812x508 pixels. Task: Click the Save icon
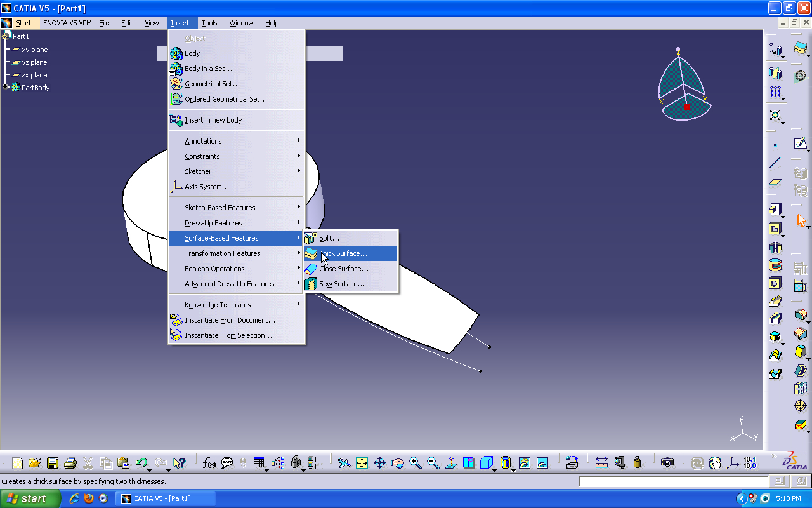(x=53, y=463)
